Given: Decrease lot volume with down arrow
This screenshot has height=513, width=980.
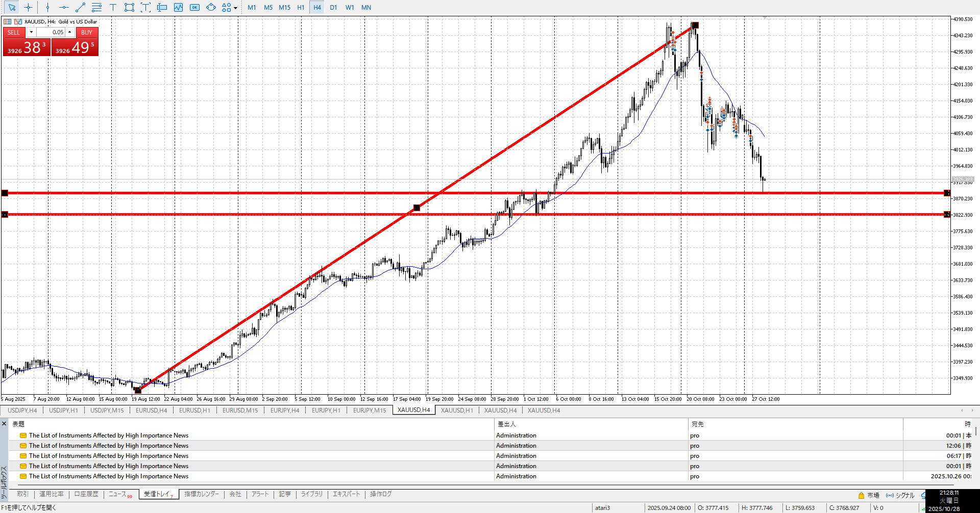Looking at the screenshot, I should click(31, 32).
